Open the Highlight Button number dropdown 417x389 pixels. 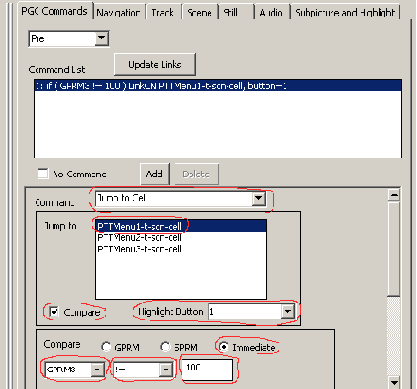tap(287, 312)
